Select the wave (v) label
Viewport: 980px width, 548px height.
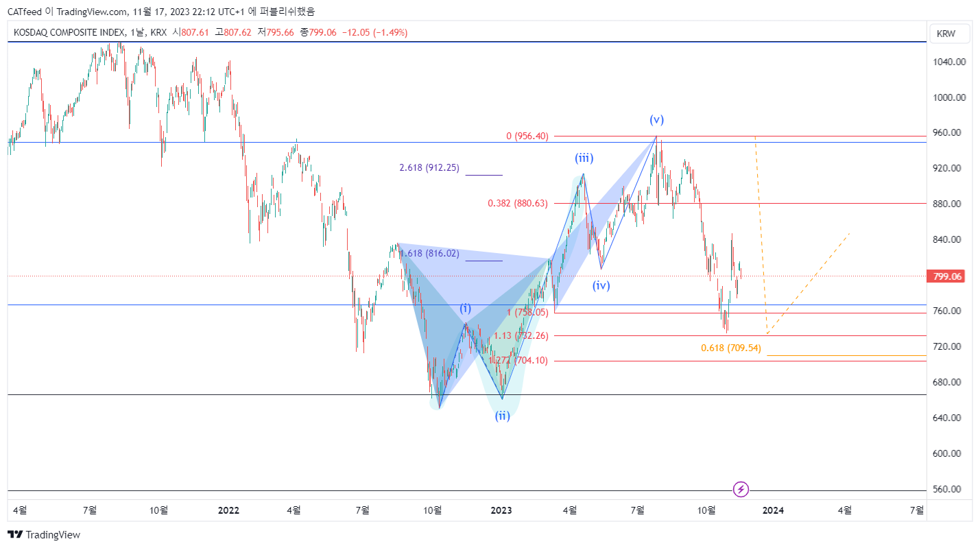point(657,120)
